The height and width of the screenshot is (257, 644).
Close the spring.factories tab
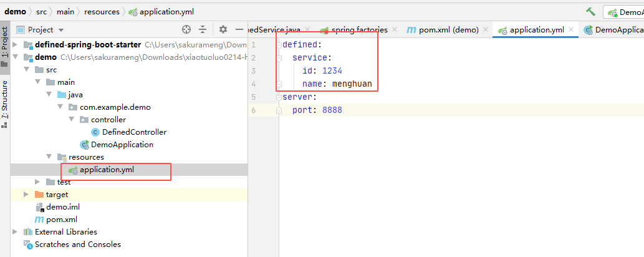[395, 29]
